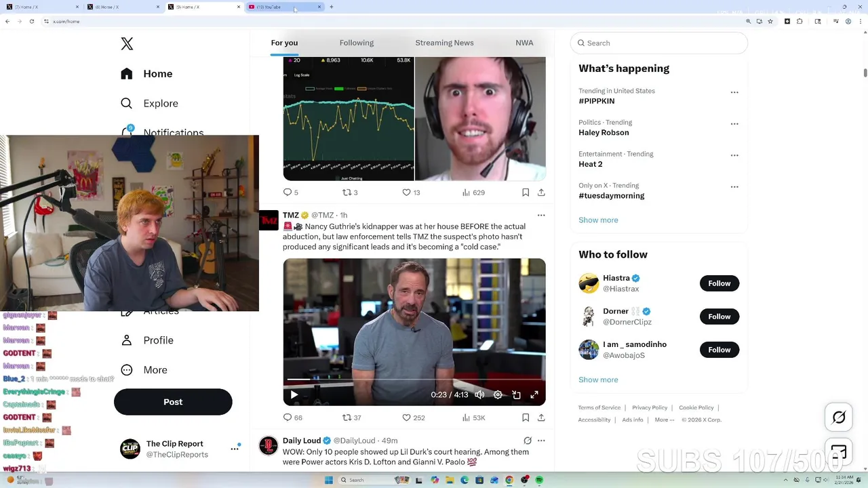
Task: Follow Dorner
Action: (x=719, y=317)
